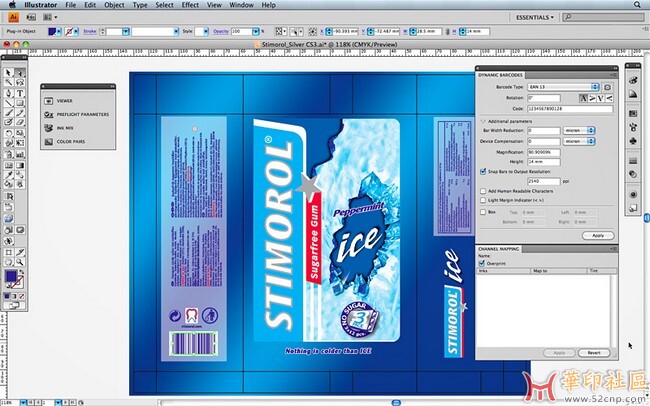The image size is (650, 406).
Task: Click the Revert button
Action: click(594, 353)
